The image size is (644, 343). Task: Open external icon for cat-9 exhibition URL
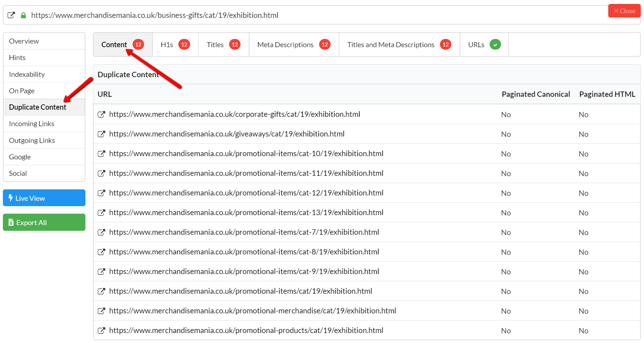click(101, 272)
